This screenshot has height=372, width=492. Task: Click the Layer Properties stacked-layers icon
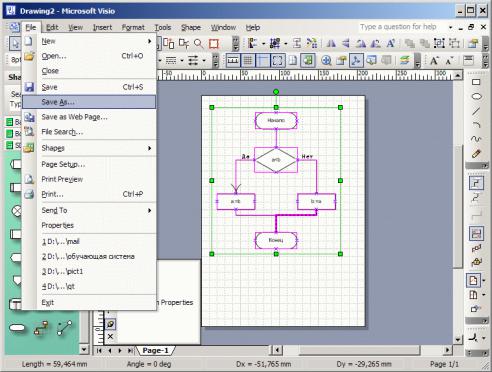(405, 61)
